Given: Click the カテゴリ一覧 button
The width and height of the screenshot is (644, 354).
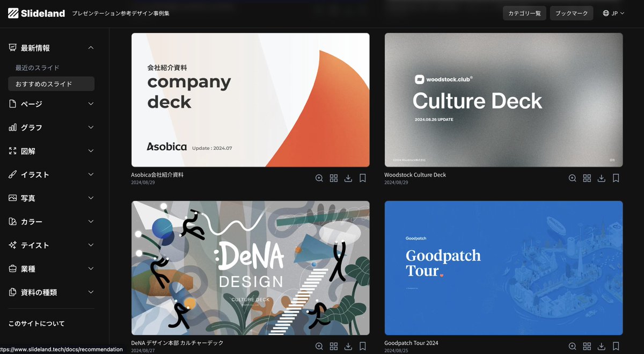Looking at the screenshot, I should coord(524,13).
